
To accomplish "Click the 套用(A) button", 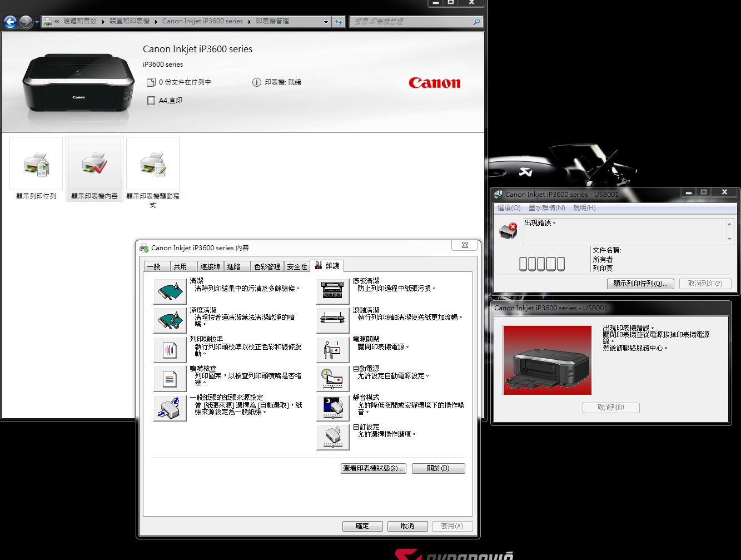I will click(452, 526).
